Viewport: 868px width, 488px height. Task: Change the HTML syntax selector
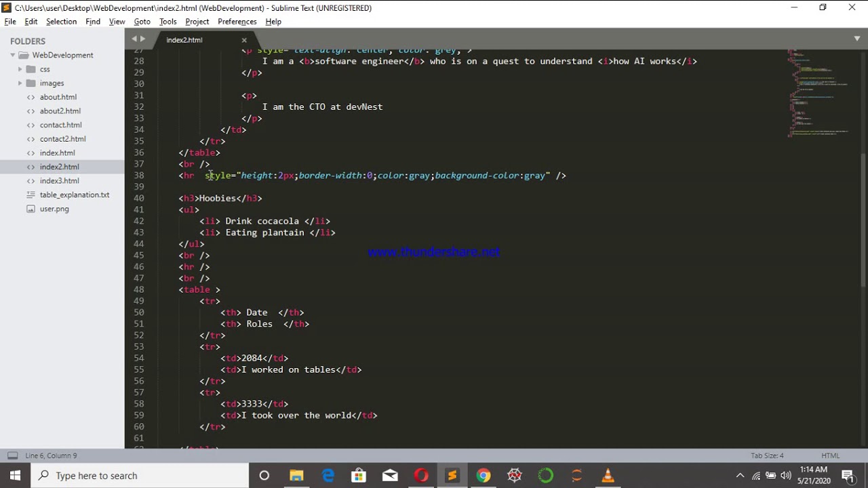[x=830, y=455]
